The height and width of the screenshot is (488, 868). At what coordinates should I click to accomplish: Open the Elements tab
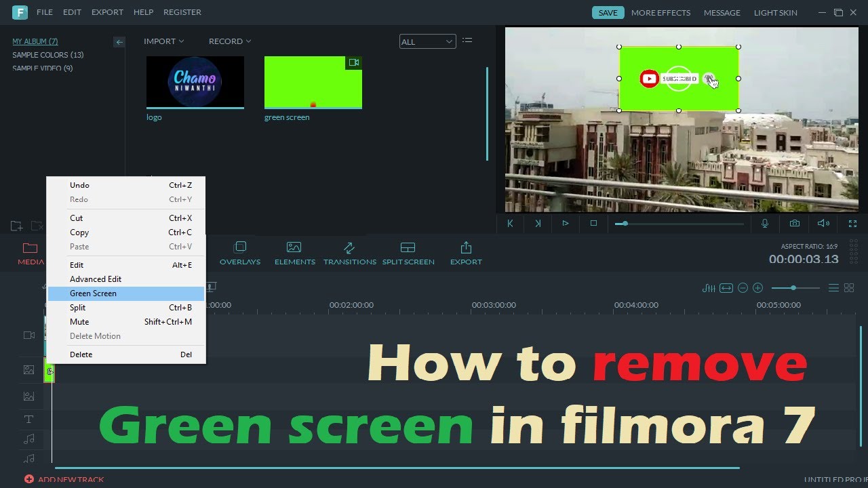pyautogui.click(x=294, y=253)
